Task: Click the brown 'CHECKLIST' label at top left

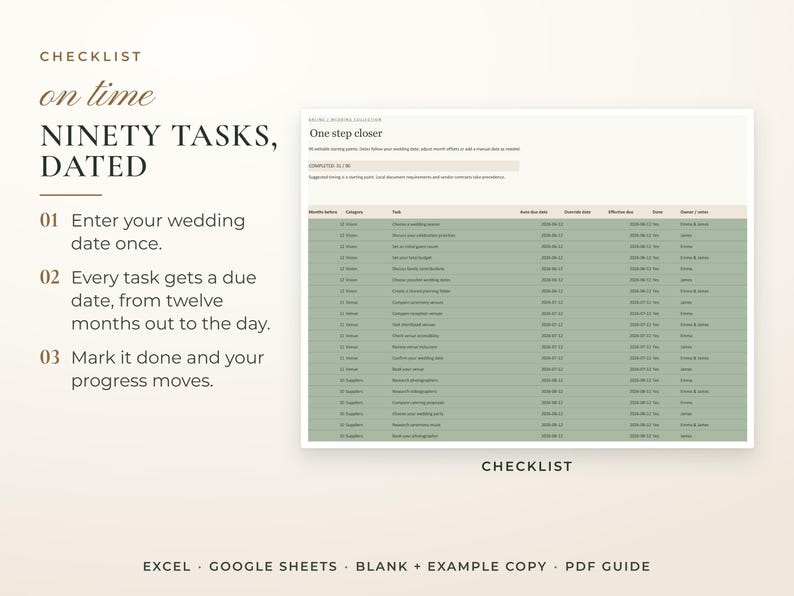Action: (x=91, y=56)
